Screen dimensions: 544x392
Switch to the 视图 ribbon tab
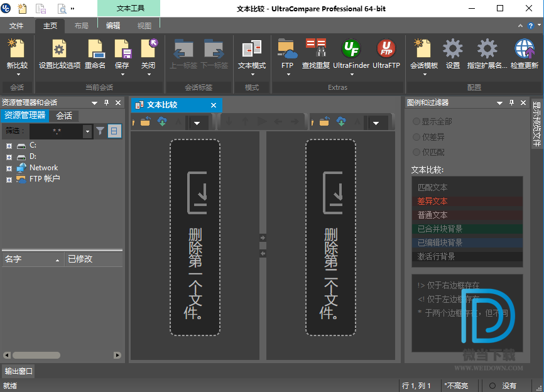click(144, 26)
